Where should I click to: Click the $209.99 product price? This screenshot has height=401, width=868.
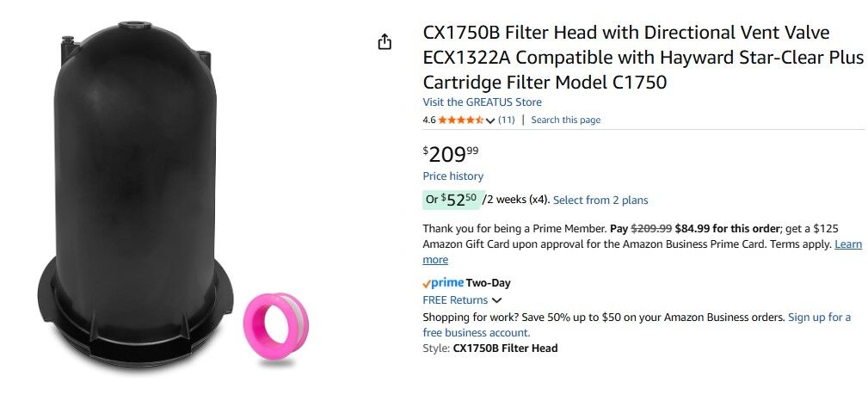pyautogui.click(x=451, y=154)
